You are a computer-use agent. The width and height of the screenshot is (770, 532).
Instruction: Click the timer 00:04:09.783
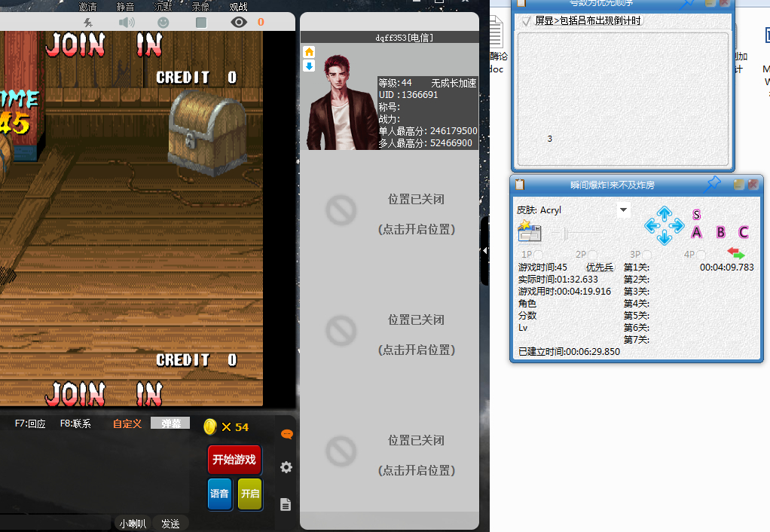(727, 268)
